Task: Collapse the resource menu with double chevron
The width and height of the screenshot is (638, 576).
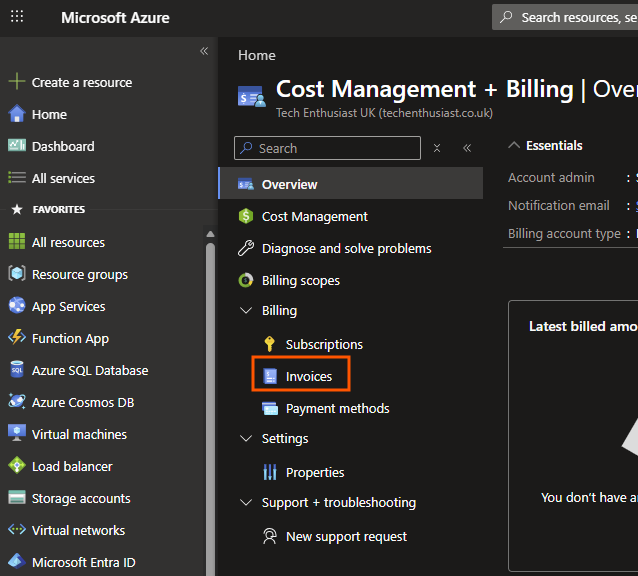Action: 467,148
